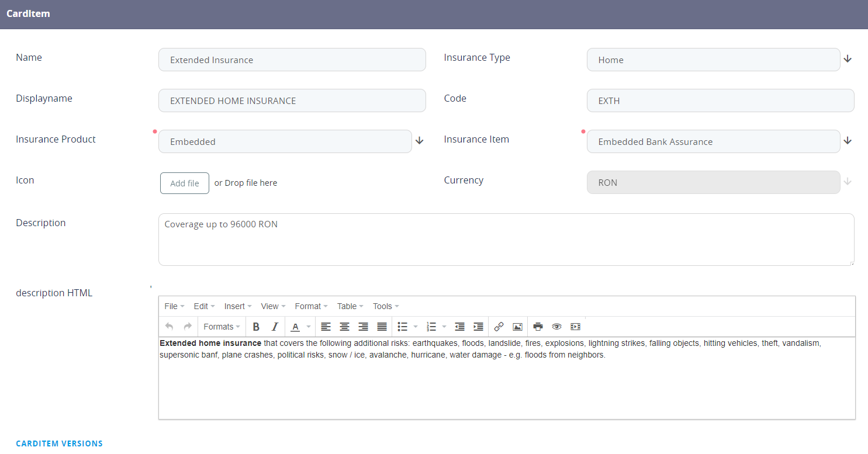Open the Insurance Type dropdown arrow
This screenshot has width=868, height=454.
pyautogui.click(x=848, y=59)
